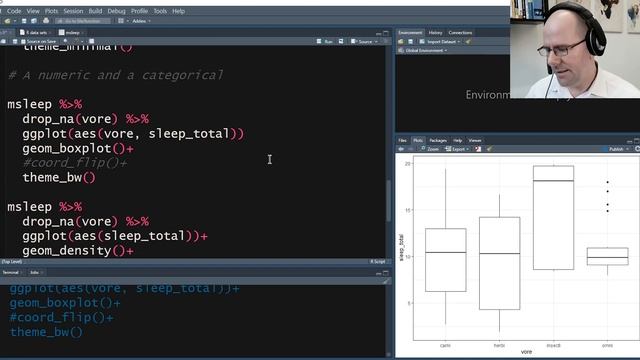Click the ggplot(aes(sleep_total))+ line
This screenshot has width=640, height=360.
pyautogui.click(x=115, y=236)
